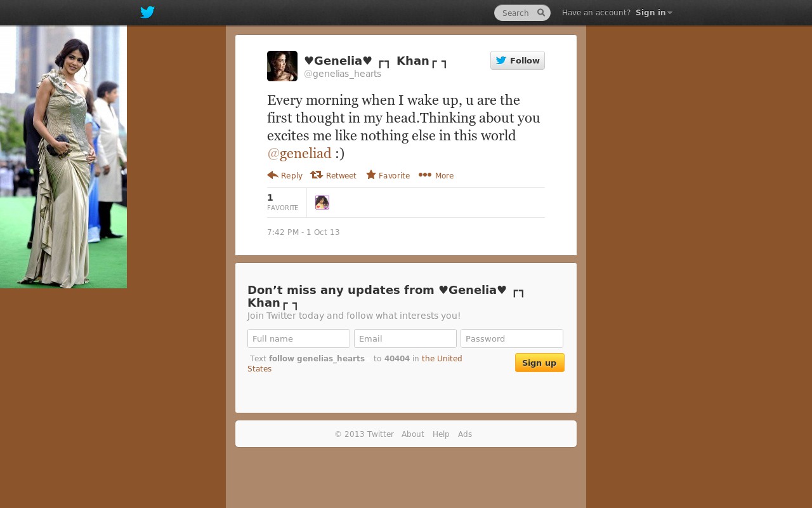
Task: Click the Twitter bird logo
Action: 147,13
